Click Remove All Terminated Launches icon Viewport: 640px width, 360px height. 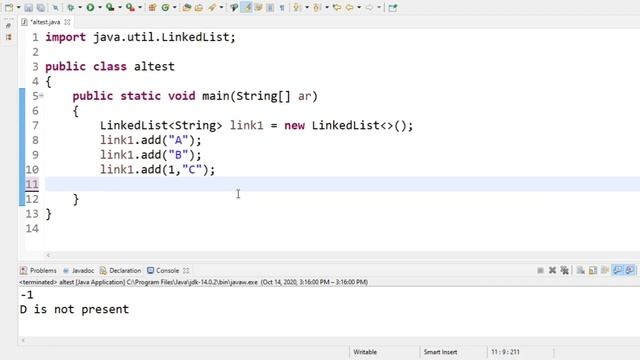click(565, 270)
